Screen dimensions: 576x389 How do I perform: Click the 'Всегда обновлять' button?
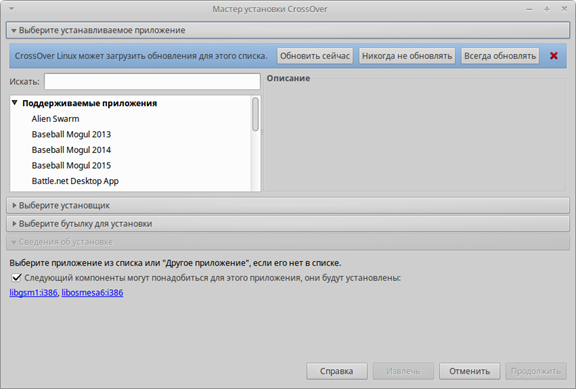point(500,56)
